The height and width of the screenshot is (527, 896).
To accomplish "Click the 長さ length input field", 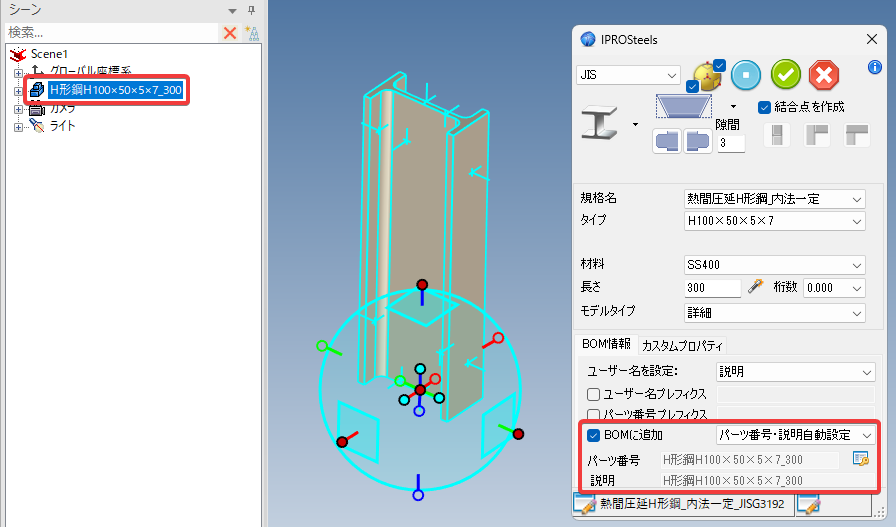I will (713, 288).
